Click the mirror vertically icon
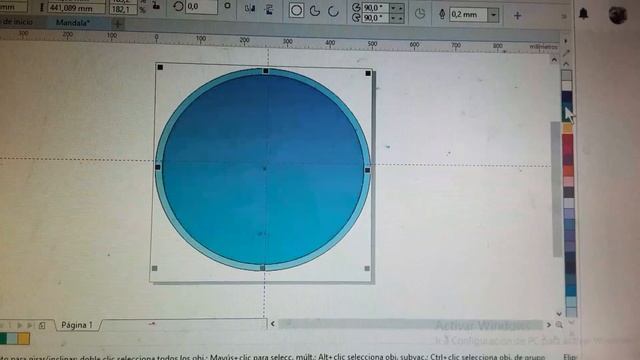 click(269, 9)
